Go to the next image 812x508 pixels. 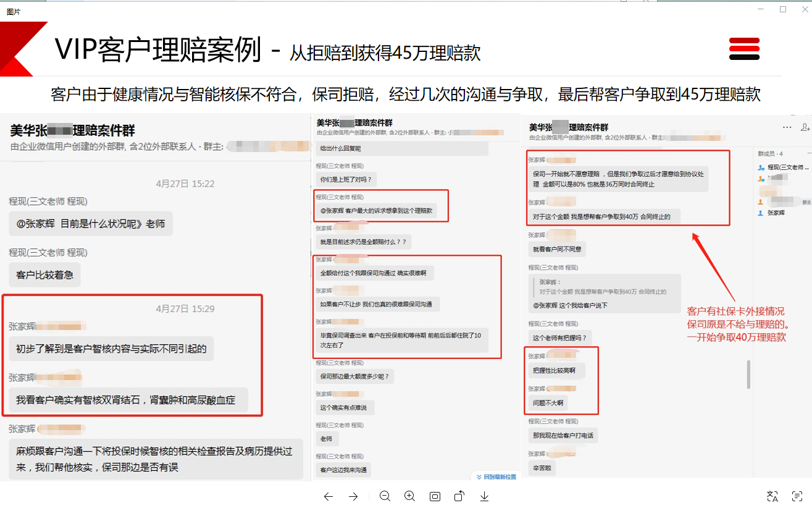click(353, 496)
